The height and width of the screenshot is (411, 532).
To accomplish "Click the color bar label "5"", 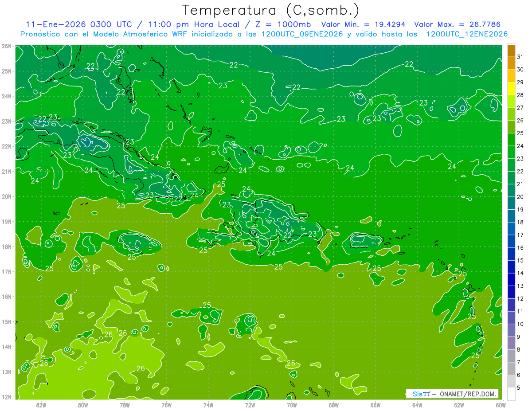I will point(519,388).
